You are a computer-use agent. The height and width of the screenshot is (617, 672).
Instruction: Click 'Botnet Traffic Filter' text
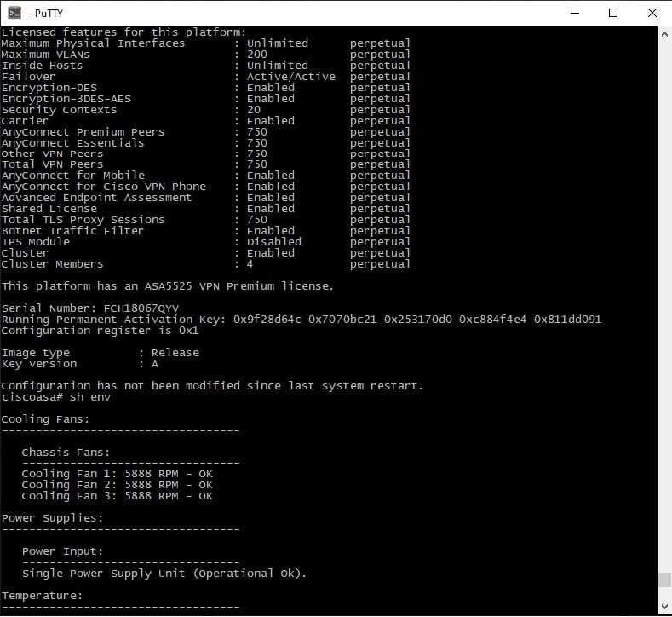click(x=73, y=231)
